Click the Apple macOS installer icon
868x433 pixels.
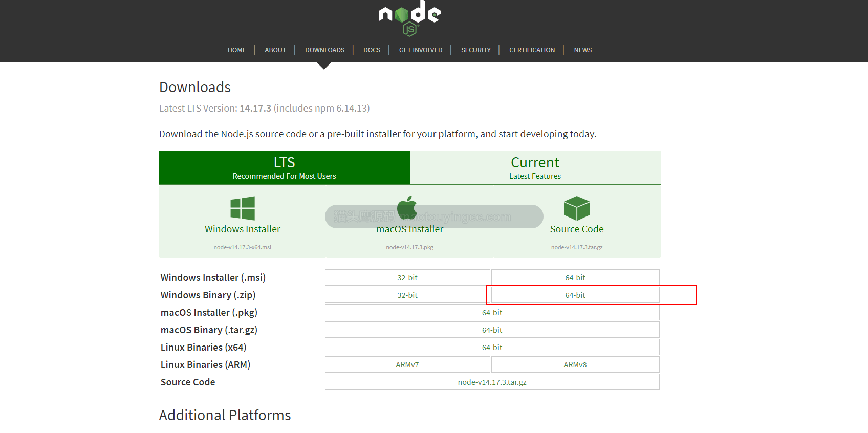[407, 208]
